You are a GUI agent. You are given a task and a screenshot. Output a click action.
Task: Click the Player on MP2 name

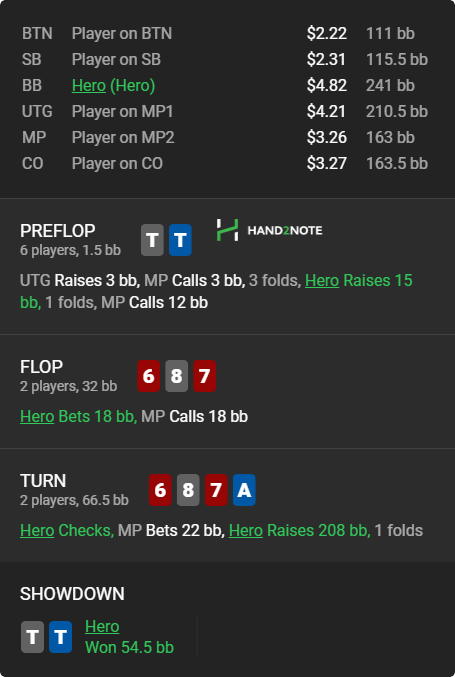(x=123, y=138)
